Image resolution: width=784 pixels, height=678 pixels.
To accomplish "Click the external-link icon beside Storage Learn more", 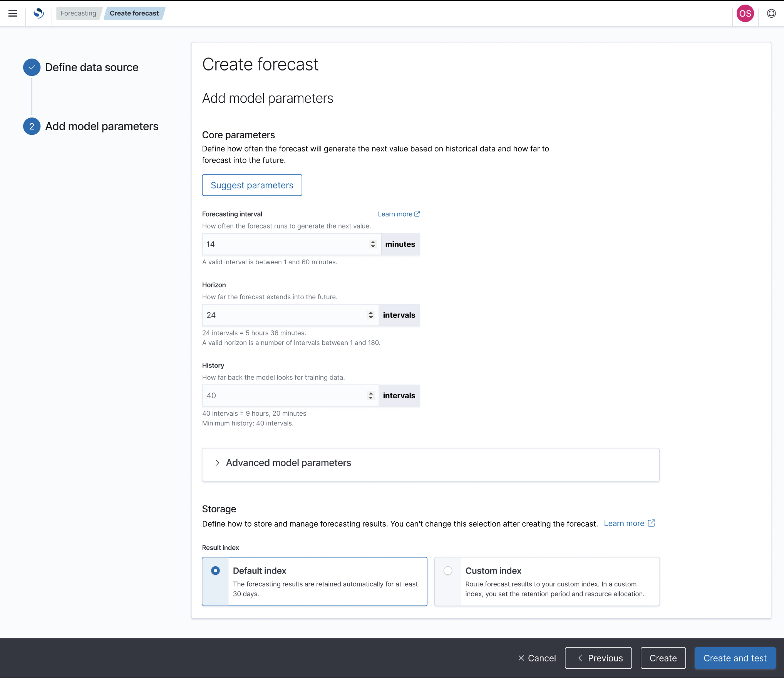I will click(651, 523).
